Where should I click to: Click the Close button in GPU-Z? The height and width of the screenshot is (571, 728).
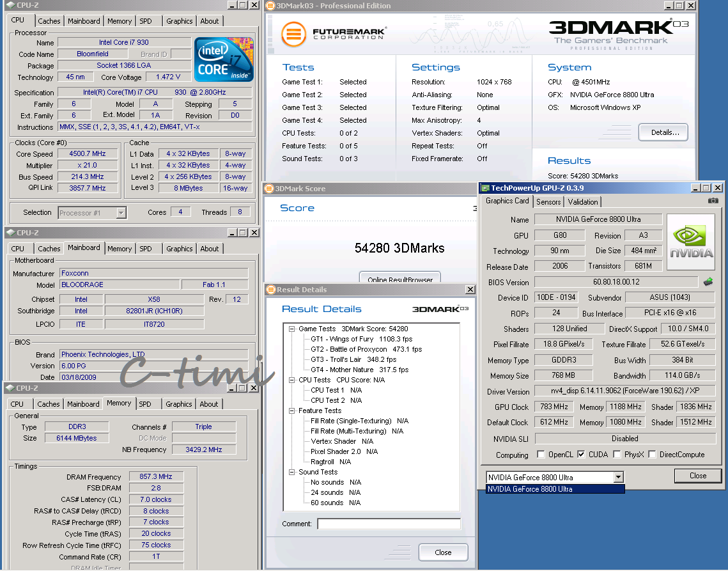[698, 476]
